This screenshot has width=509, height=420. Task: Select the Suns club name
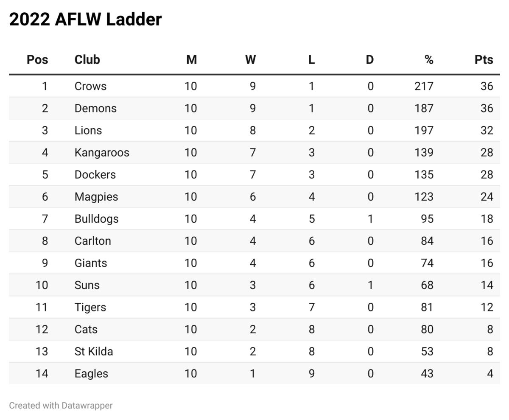point(87,285)
